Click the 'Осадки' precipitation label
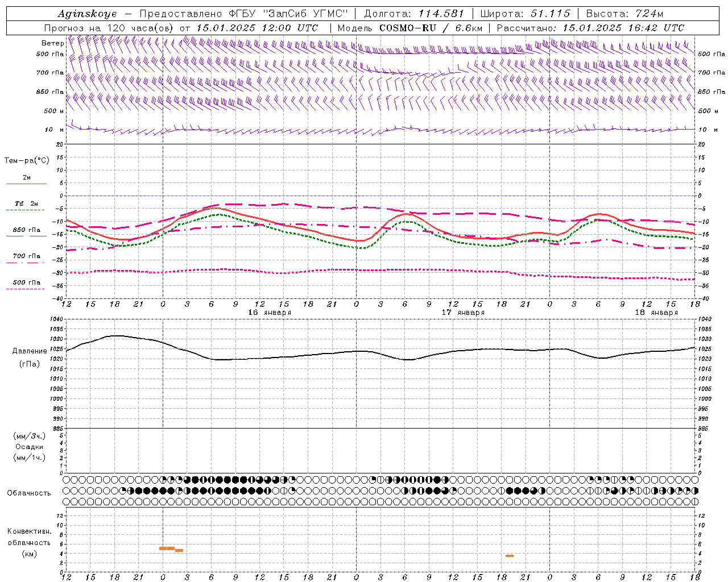 coord(30,447)
